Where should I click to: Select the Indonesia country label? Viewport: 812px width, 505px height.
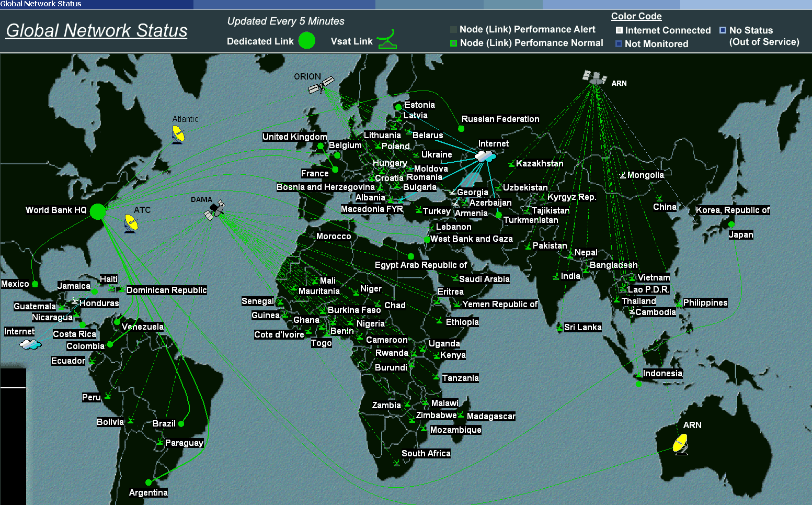(662, 373)
